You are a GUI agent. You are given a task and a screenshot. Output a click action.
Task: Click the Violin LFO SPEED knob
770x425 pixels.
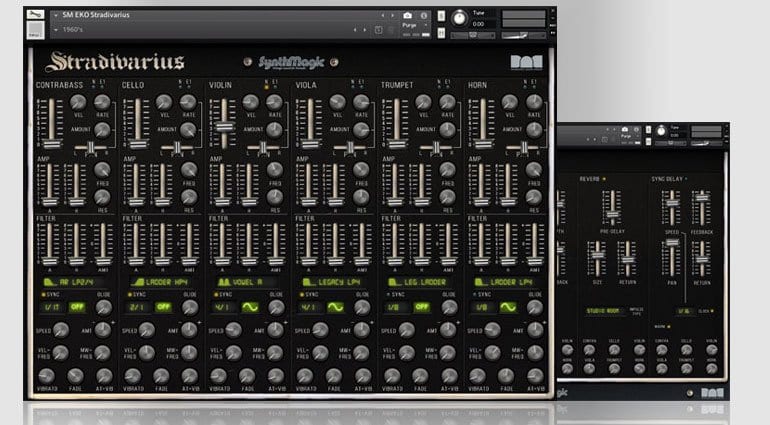(x=233, y=330)
